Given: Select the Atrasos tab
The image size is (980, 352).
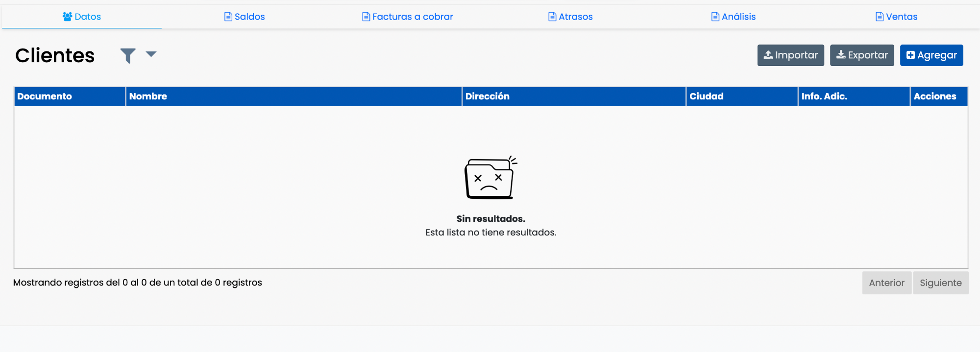Looking at the screenshot, I should click(570, 17).
